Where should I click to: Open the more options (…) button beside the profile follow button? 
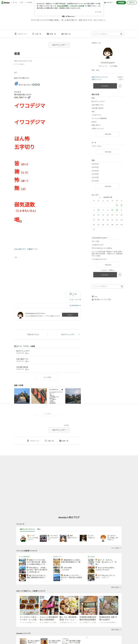120,86
